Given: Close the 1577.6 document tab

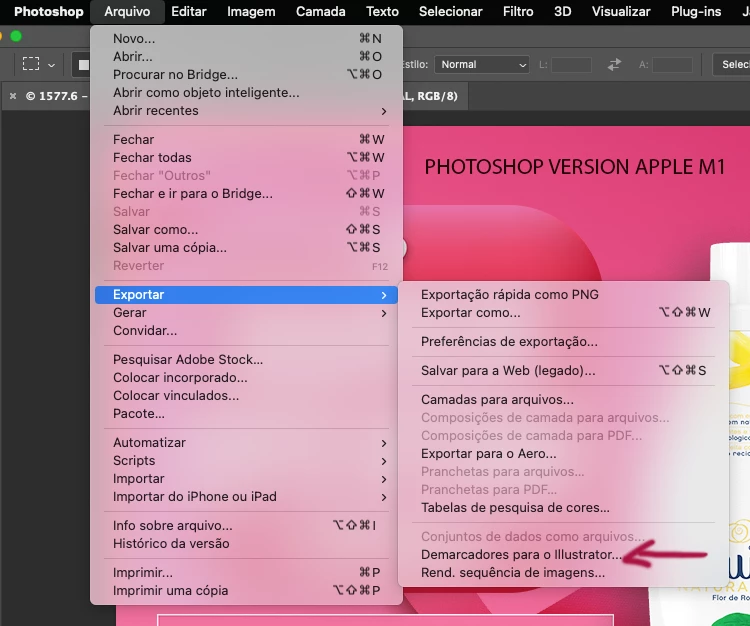Looking at the screenshot, I should [13, 96].
